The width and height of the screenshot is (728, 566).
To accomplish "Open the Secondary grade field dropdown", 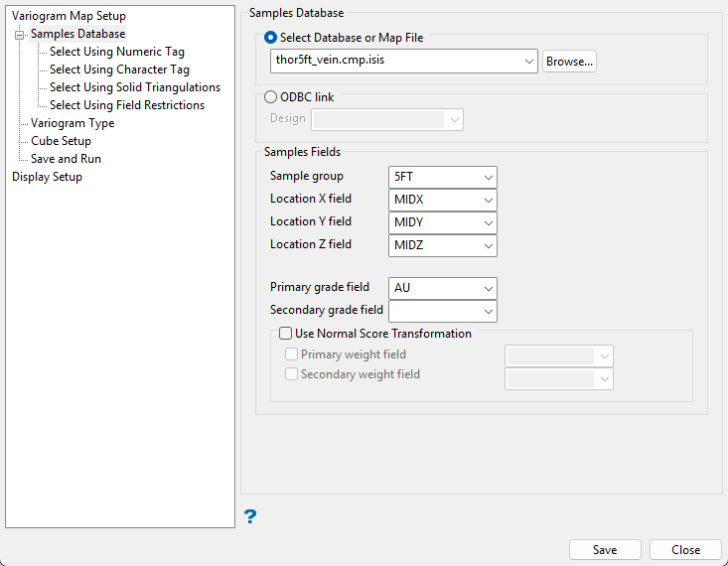I will click(x=487, y=311).
